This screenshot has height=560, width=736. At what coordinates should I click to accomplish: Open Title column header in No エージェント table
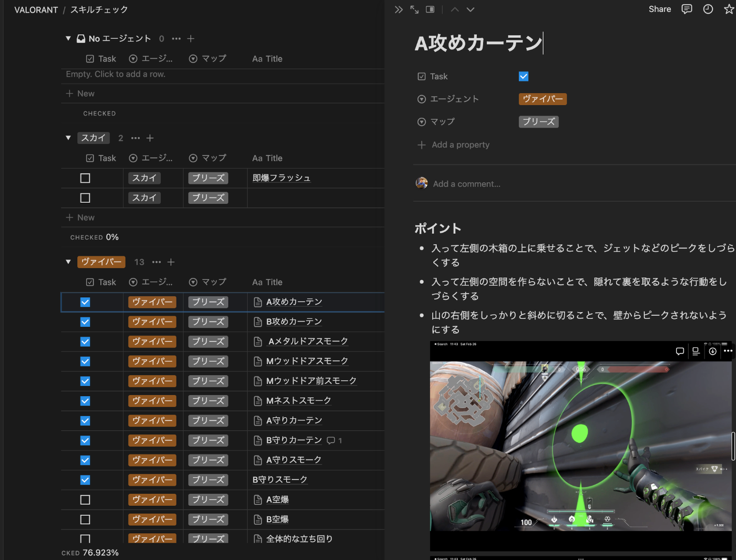268,59
